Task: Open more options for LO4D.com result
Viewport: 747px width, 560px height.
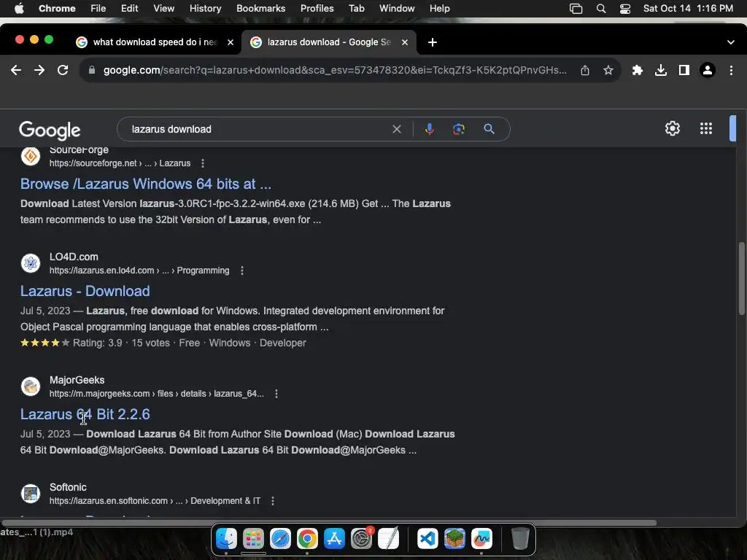Action: pos(242,271)
